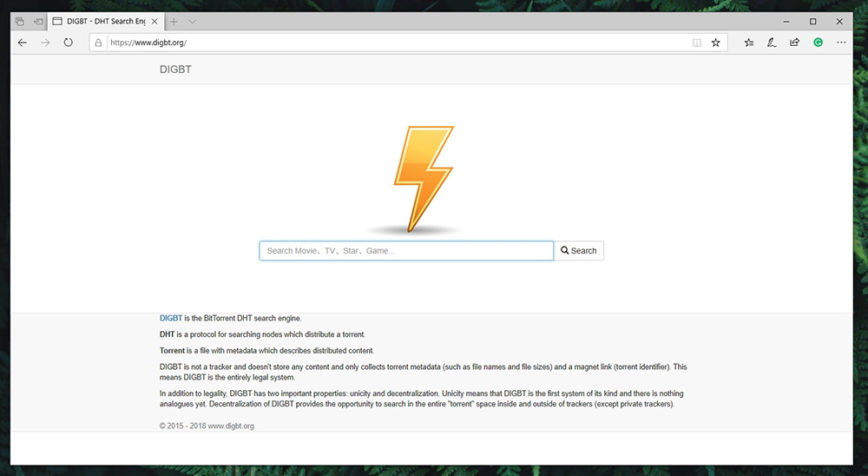
Task: Click the Search button
Action: [578, 250]
